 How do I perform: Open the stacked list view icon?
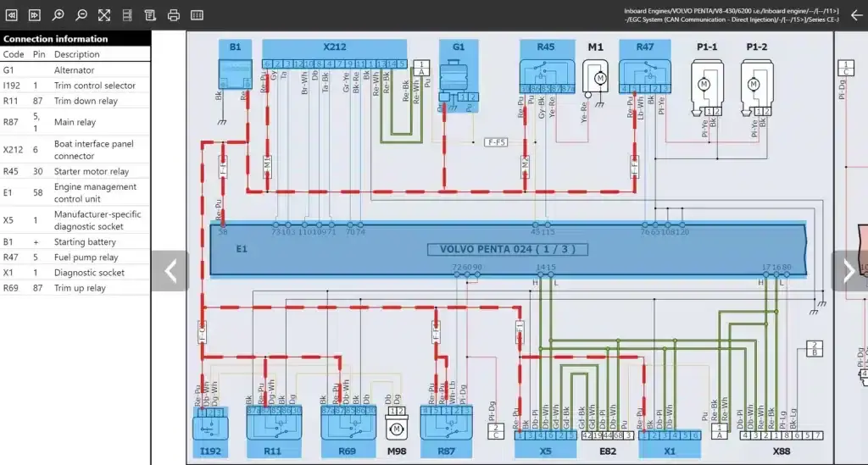tap(127, 14)
